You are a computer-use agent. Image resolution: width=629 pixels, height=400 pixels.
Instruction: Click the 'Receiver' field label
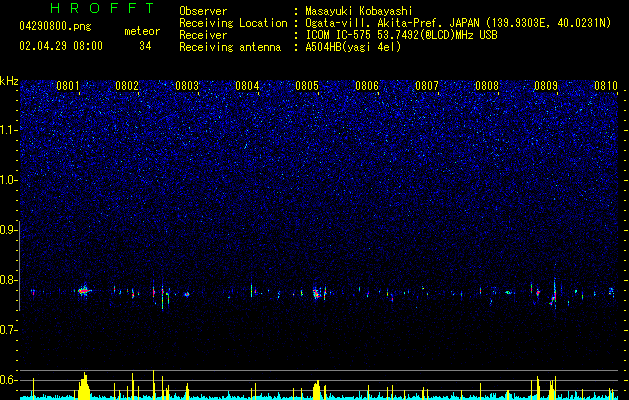203,35
